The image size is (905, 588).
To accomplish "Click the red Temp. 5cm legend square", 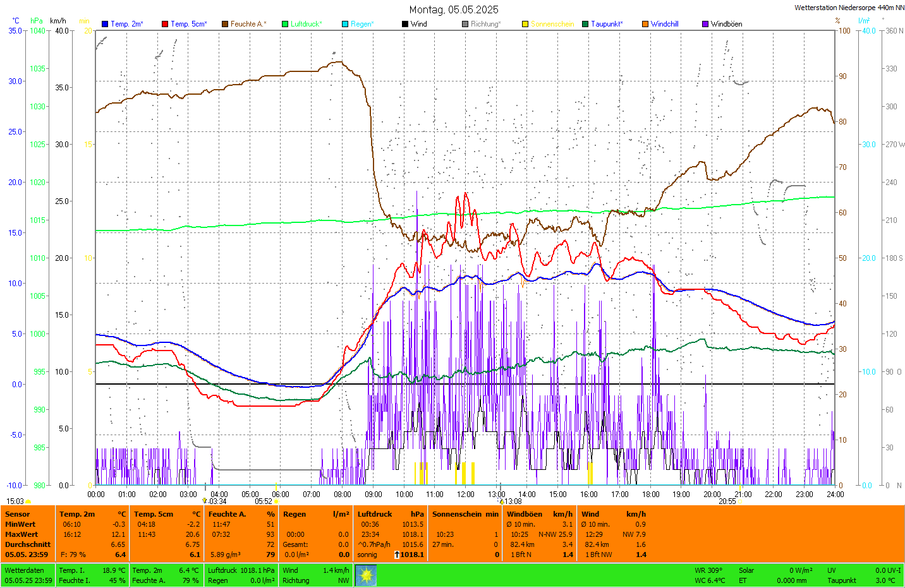I will 165,24.
